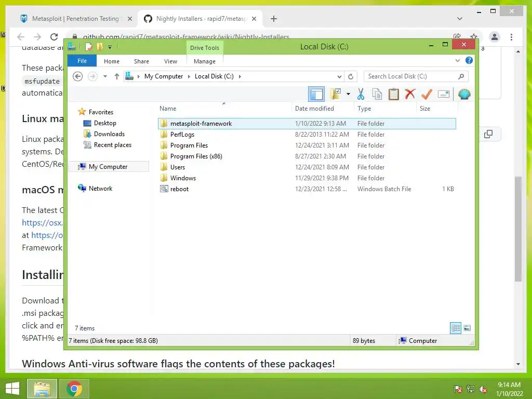This screenshot has width=532, height=399.
Task: Reload the page in Chrome
Action: (x=54, y=37)
